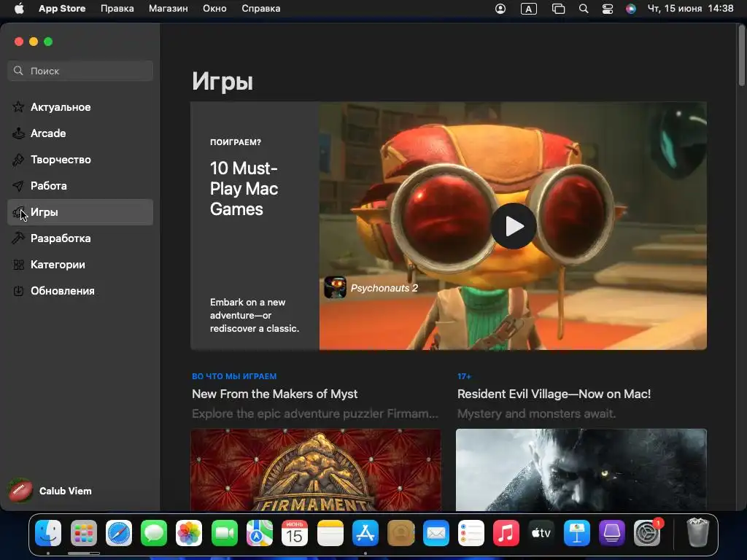
Task: Open the Магазин menu
Action: [x=169, y=9]
